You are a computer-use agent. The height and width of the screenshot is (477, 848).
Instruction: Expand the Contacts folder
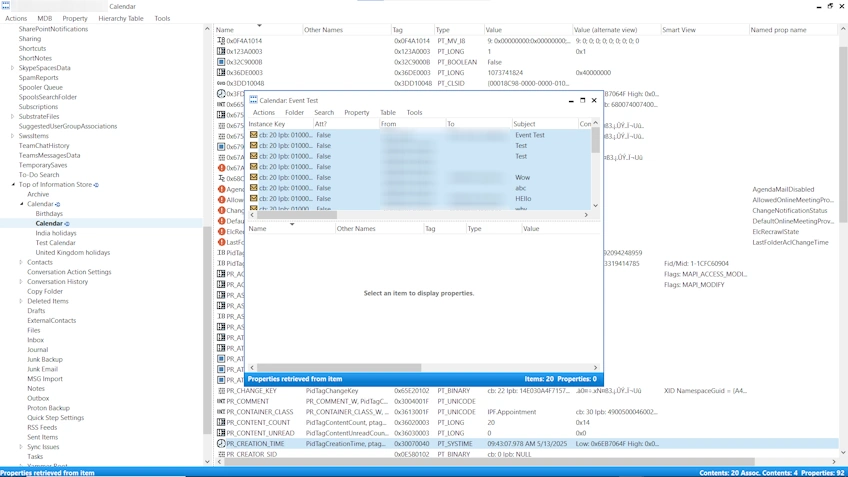click(21, 262)
